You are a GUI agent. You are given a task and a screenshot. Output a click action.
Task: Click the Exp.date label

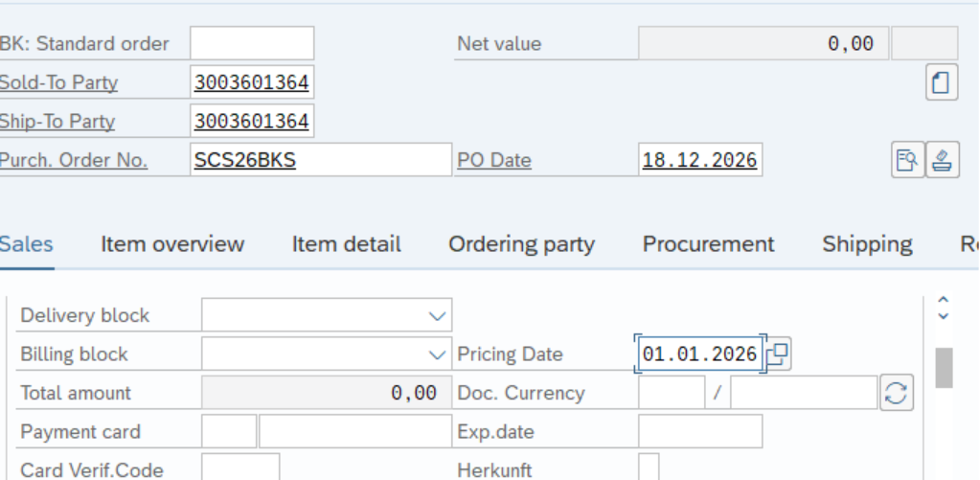tap(495, 432)
